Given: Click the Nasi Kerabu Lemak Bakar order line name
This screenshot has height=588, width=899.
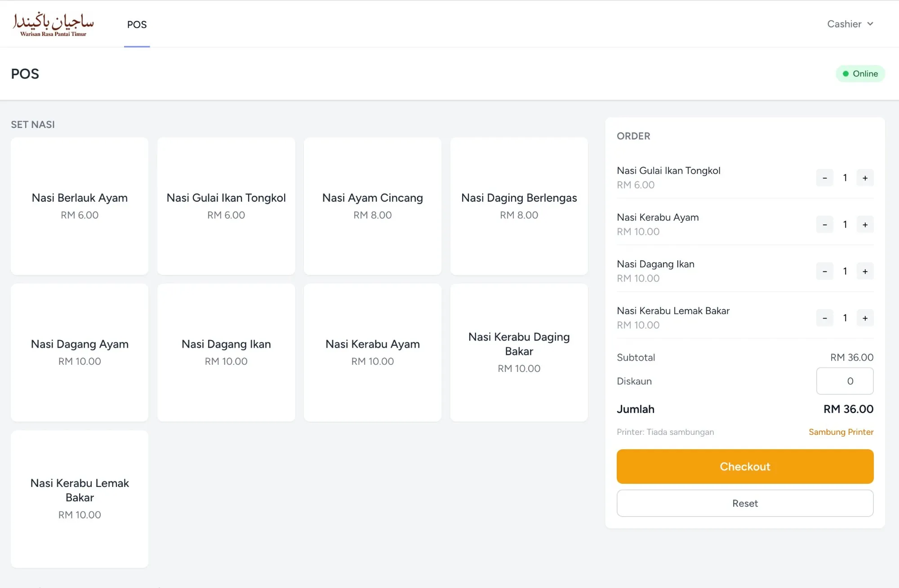Looking at the screenshot, I should [x=673, y=311].
